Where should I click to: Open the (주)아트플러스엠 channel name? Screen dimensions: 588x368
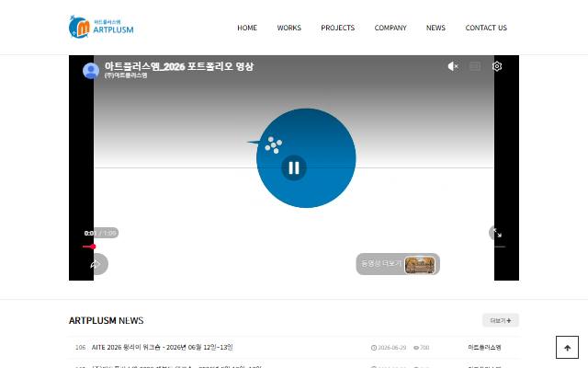coord(126,75)
